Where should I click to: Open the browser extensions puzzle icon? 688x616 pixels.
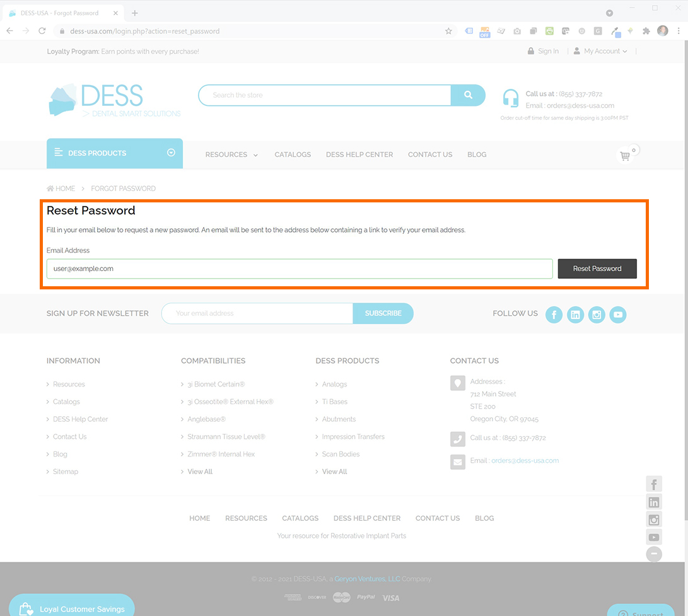tap(646, 31)
